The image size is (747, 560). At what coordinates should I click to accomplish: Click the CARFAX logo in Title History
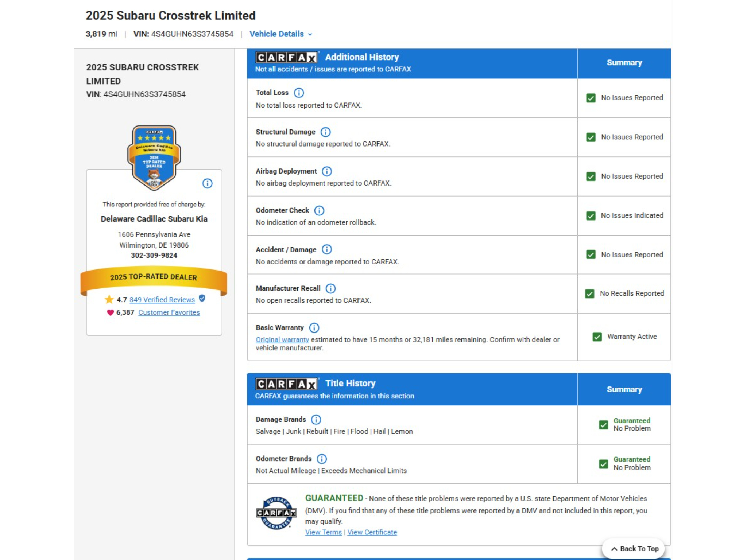pyautogui.click(x=286, y=384)
